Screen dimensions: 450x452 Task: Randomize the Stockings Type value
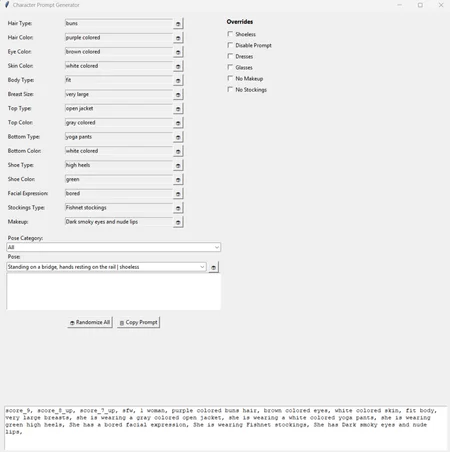[178, 208]
